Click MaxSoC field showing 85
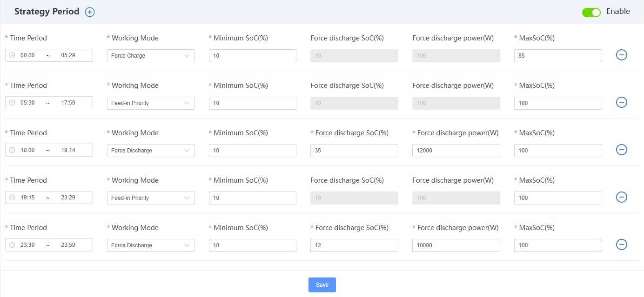644x297 pixels. (557, 56)
